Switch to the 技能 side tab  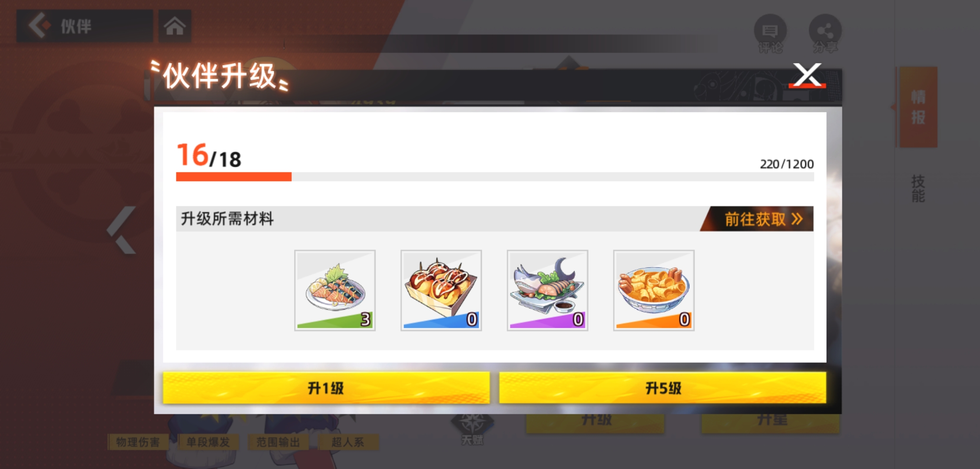918,188
